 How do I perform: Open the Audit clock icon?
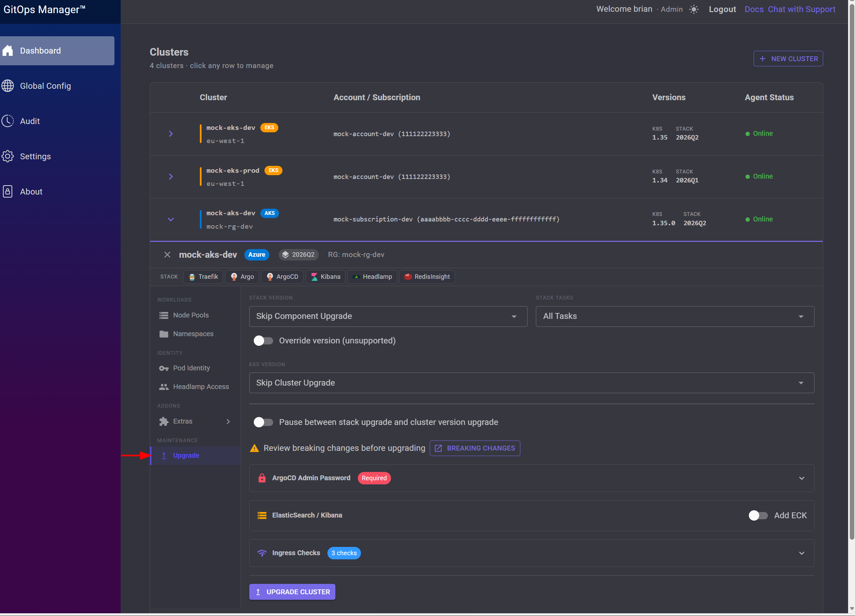coord(8,121)
